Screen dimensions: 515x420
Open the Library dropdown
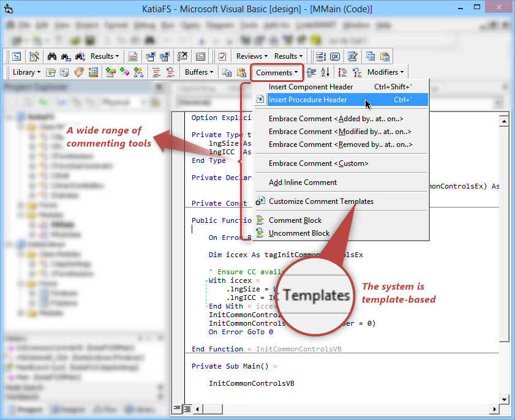click(26, 72)
